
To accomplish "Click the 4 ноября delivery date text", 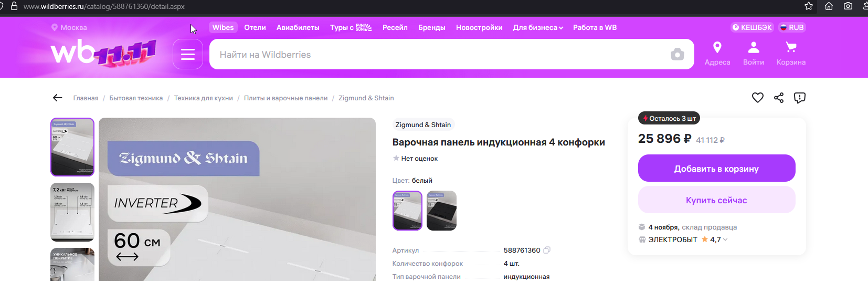I will pyautogui.click(x=664, y=227).
